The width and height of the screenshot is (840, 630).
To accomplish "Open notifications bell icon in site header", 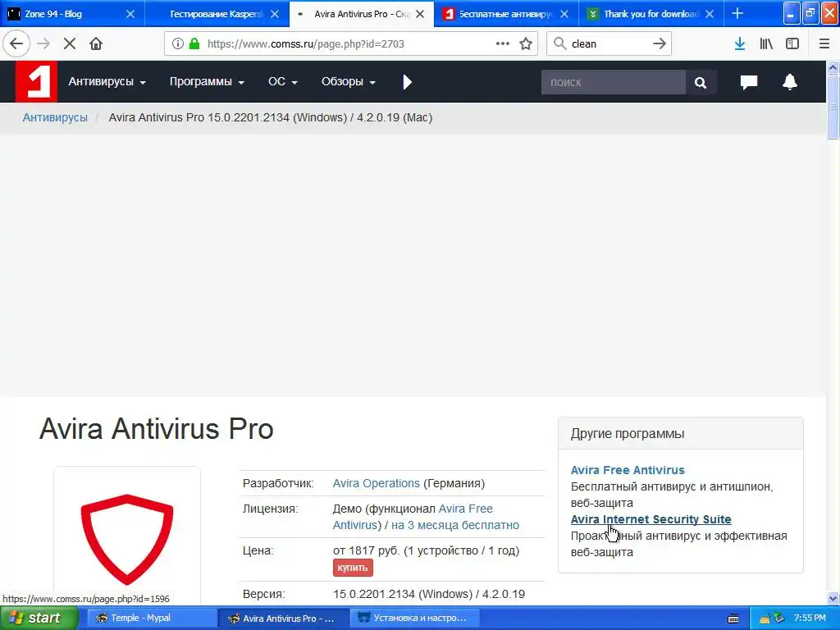I will pyautogui.click(x=790, y=82).
